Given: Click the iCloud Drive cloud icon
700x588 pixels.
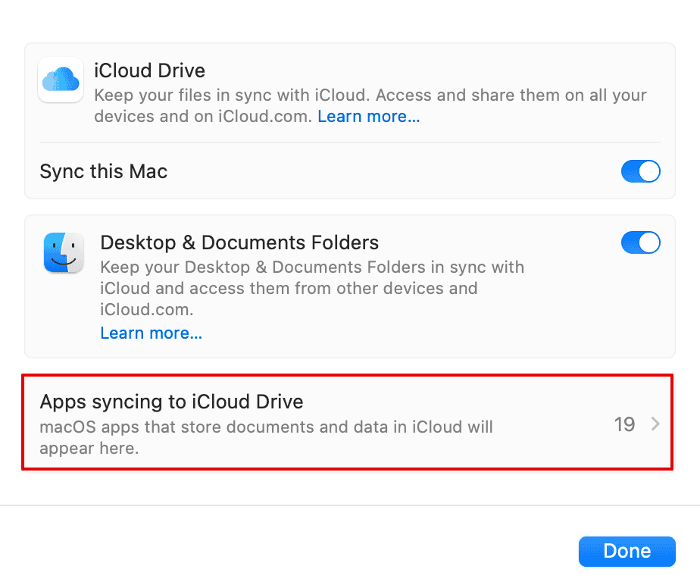Looking at the screenshot, I should [61, 80].
